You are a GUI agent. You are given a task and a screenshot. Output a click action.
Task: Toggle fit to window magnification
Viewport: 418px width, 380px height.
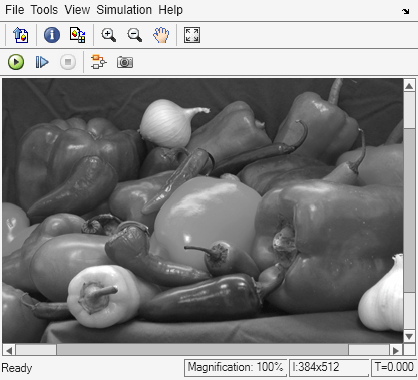[x=192, y=35]
